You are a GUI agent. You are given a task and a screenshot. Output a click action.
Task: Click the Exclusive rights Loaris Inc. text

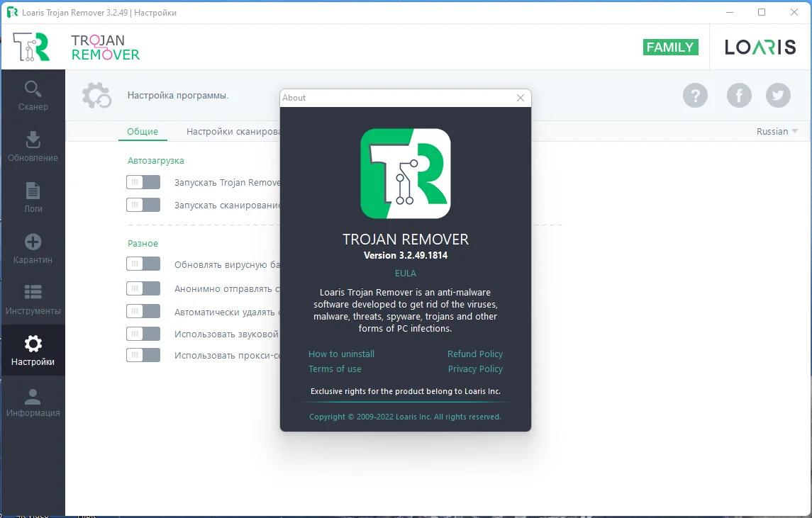tap(406, 391)
